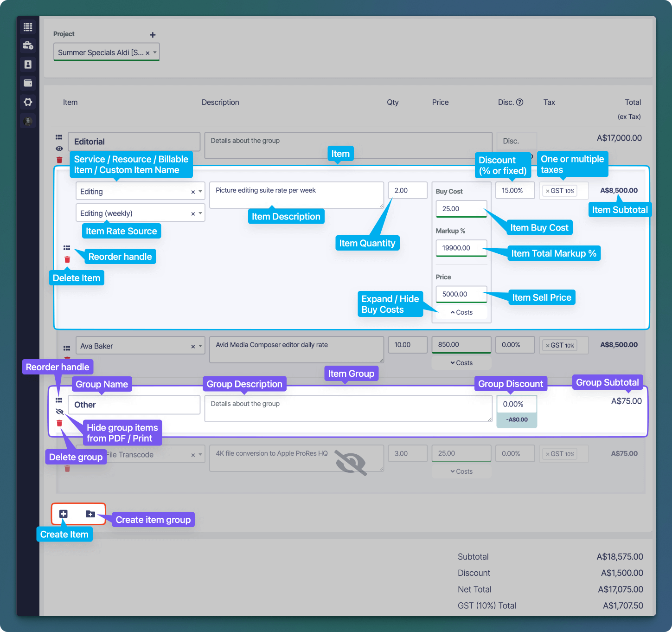This screenshot has width=672, height=632.
Task: Create a new item group folder button
Action: pos(90,514)
